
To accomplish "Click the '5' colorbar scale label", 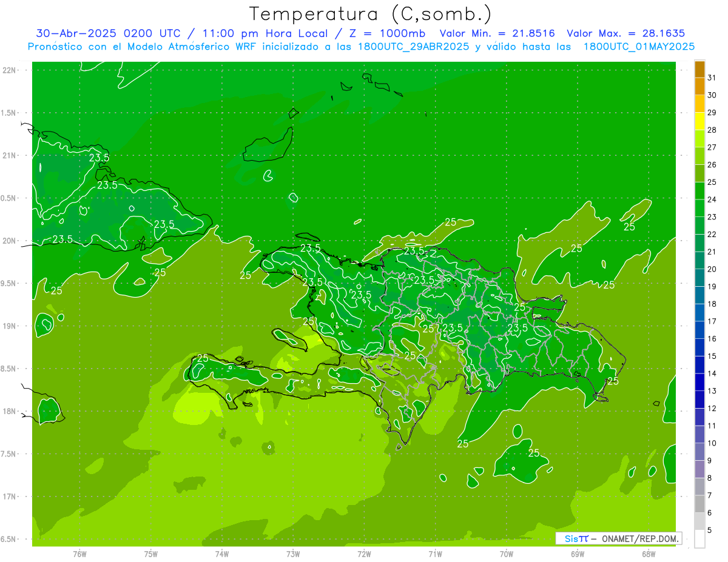I will click(710, 530).
